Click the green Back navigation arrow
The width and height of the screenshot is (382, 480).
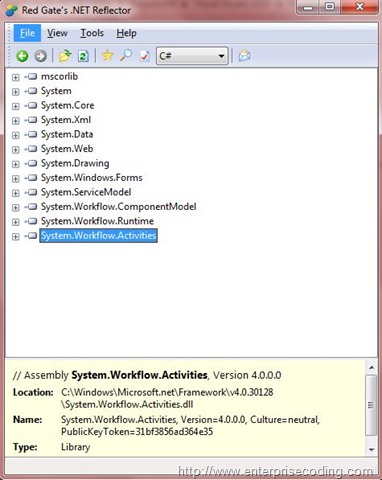pos(22,56)
